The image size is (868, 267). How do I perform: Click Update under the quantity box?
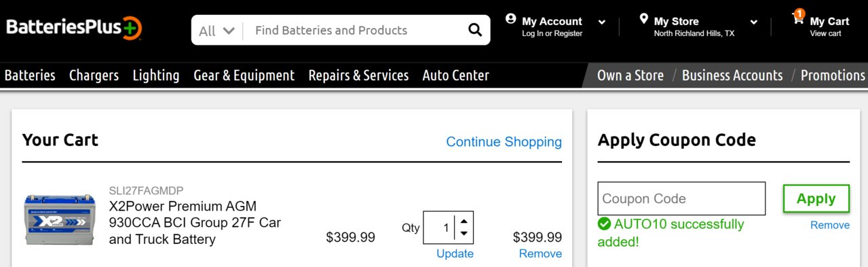[455, 253]
